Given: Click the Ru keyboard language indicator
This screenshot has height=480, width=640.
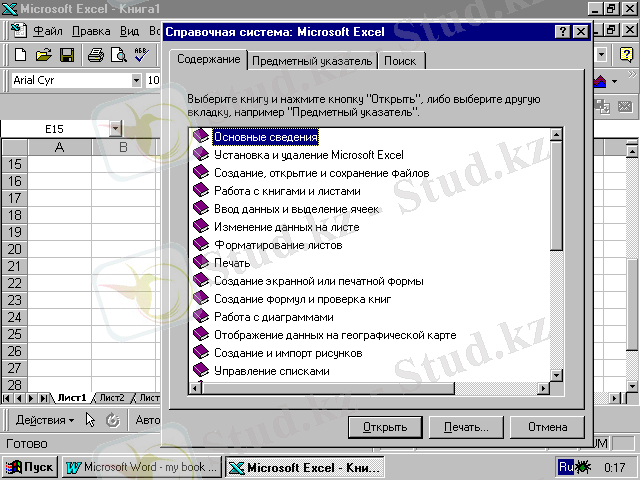Looking at the screenshot, I should click(x=566, y=467).
